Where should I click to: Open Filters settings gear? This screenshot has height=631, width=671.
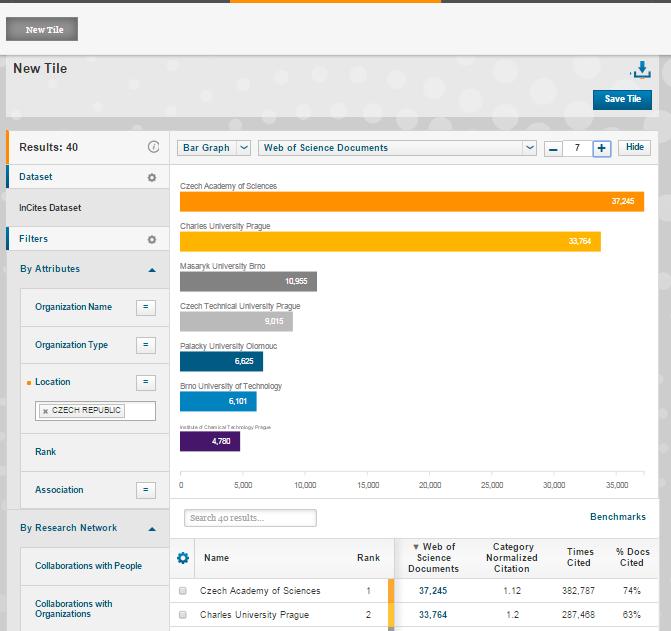point(152,239)
